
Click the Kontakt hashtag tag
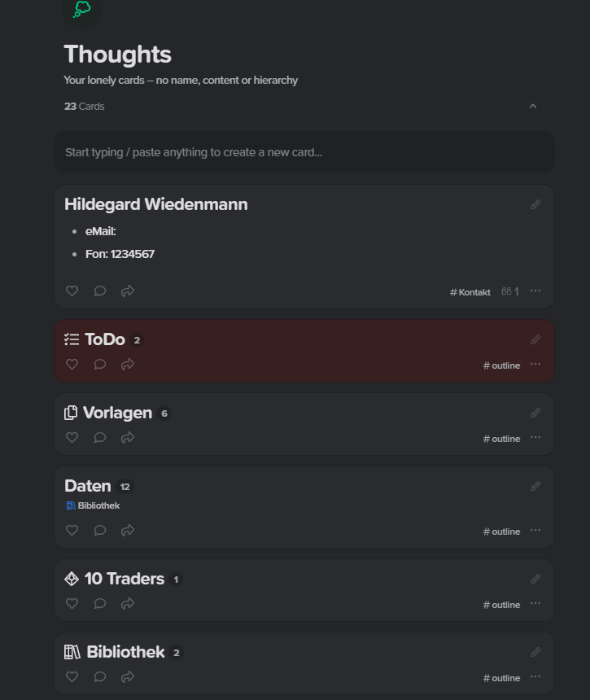pyautogui.click(x=470, y=292)
